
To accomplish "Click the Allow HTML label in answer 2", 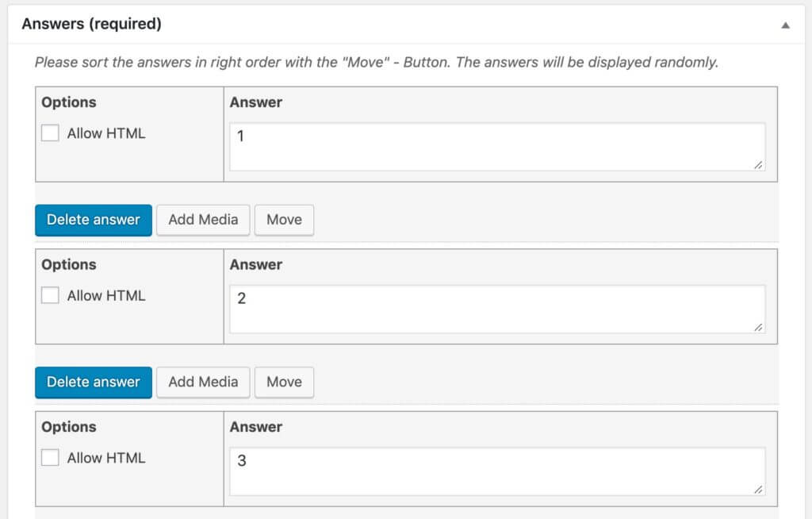I will coord(106,295).
